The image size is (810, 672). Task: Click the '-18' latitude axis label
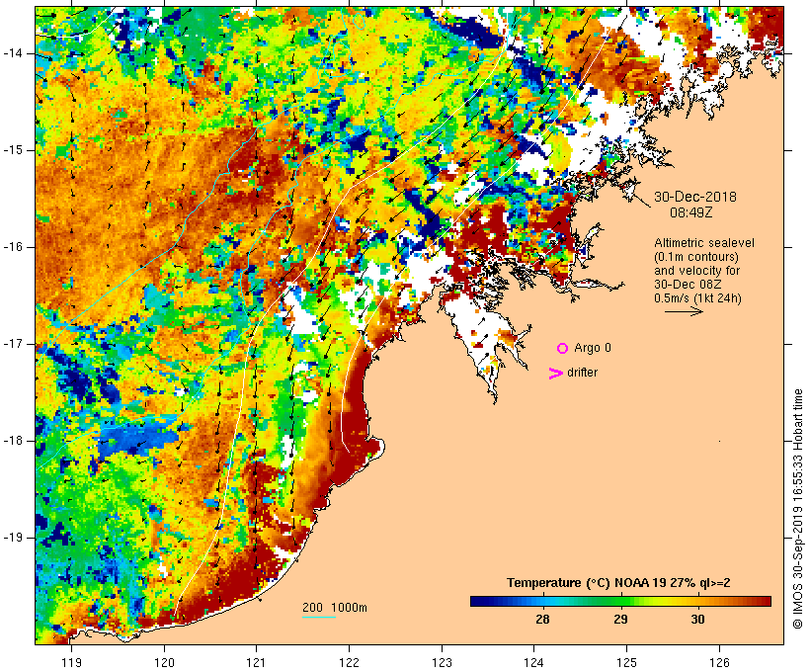(x=12, y=441)
